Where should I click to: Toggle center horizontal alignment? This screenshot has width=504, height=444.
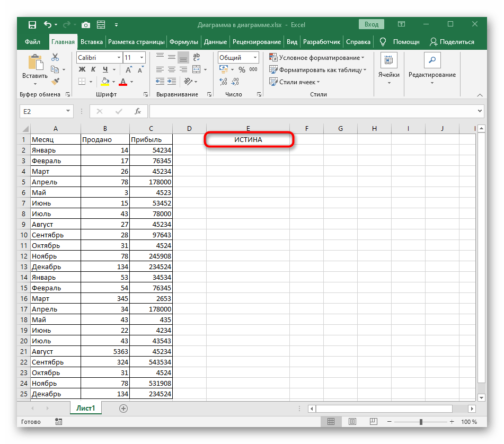(x=172, y=69)
